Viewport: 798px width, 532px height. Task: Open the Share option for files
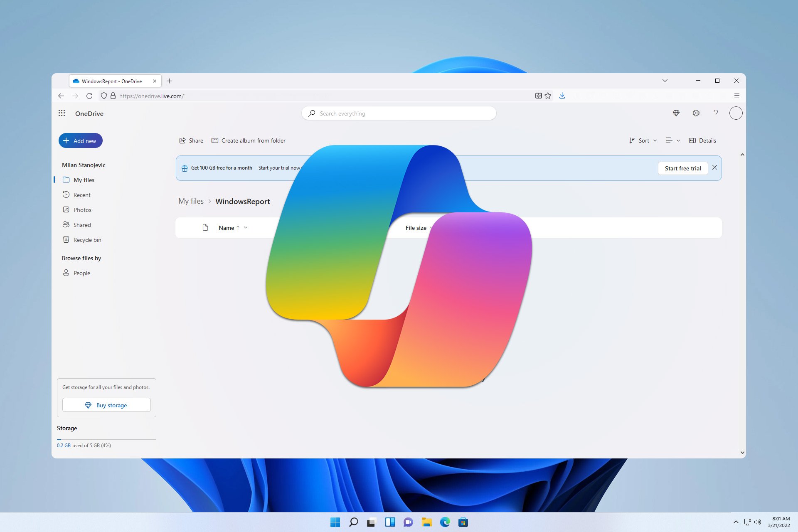191,140
